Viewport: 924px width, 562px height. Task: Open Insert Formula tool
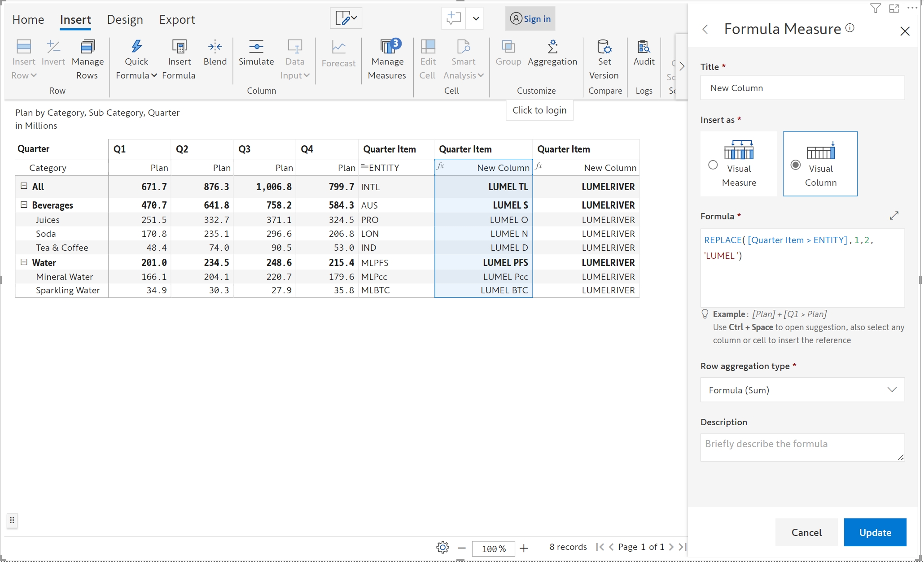pyautogui.click(x=179, y=47)
